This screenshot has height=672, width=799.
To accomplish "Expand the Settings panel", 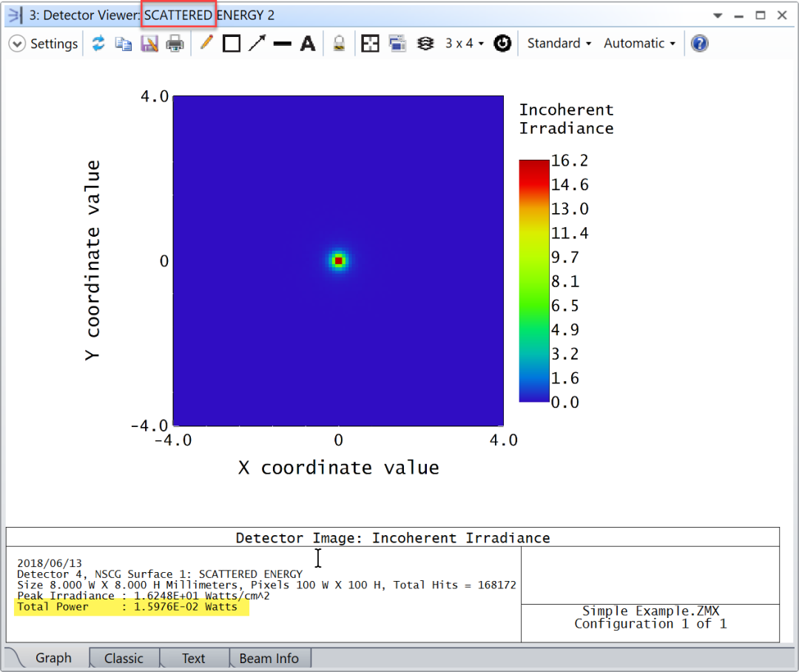I will tap(44, 43).
